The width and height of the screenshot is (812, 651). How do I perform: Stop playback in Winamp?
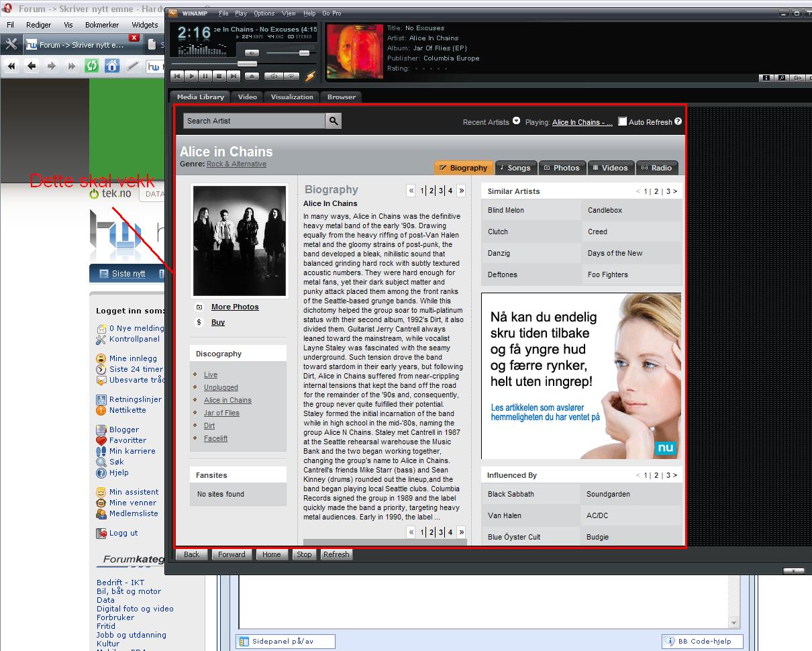219,77
